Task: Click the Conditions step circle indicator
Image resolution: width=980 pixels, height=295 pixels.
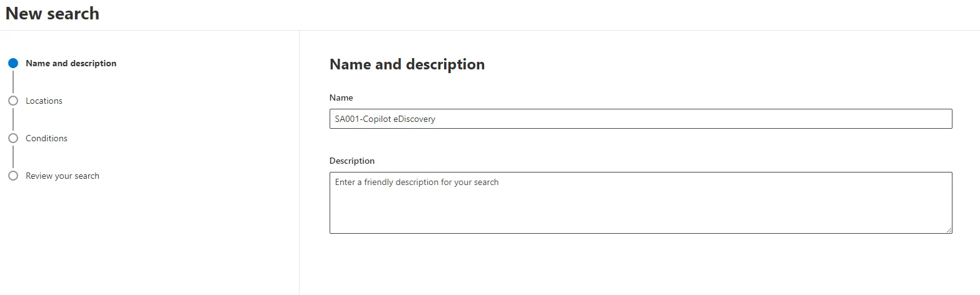Action: click(13, 138)
